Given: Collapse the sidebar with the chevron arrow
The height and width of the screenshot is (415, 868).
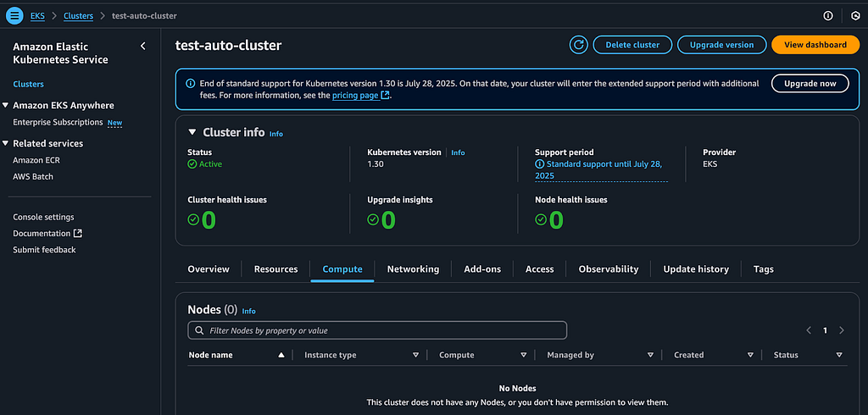Looking at the screenshot, I should point(142,46).
